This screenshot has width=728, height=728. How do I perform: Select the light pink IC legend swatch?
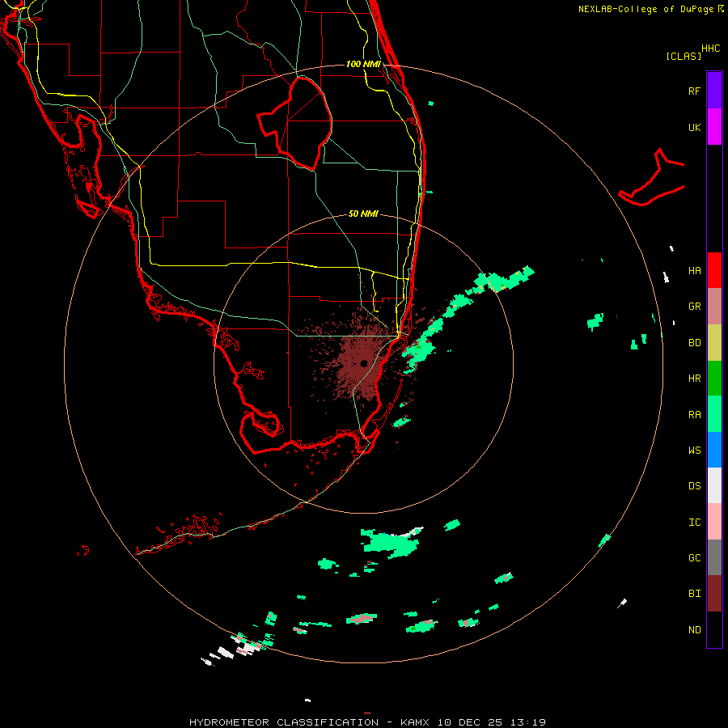click(714, 522)
